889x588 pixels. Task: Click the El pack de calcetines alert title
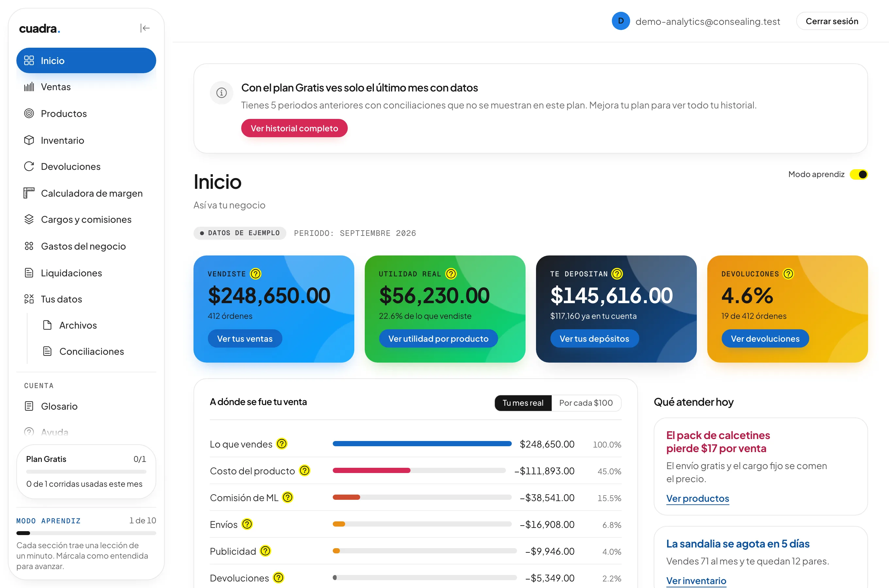(718, 442)
